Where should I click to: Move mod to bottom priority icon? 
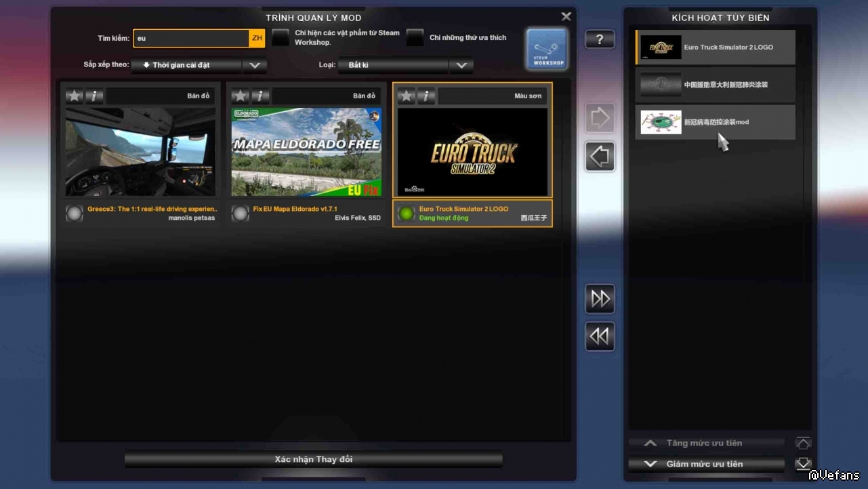point(803,464)
